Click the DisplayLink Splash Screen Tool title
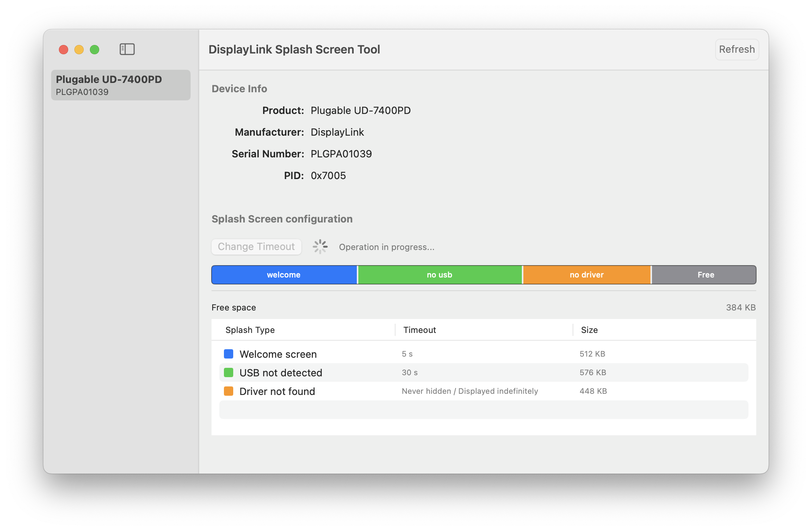The height and width of the screenshot is (531, 812). (x=294, y=49)
